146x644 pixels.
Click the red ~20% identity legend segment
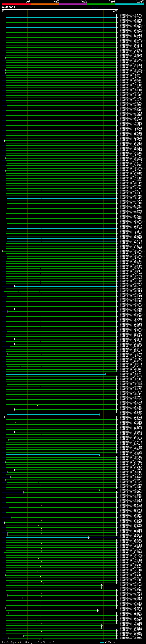[16, 4]
